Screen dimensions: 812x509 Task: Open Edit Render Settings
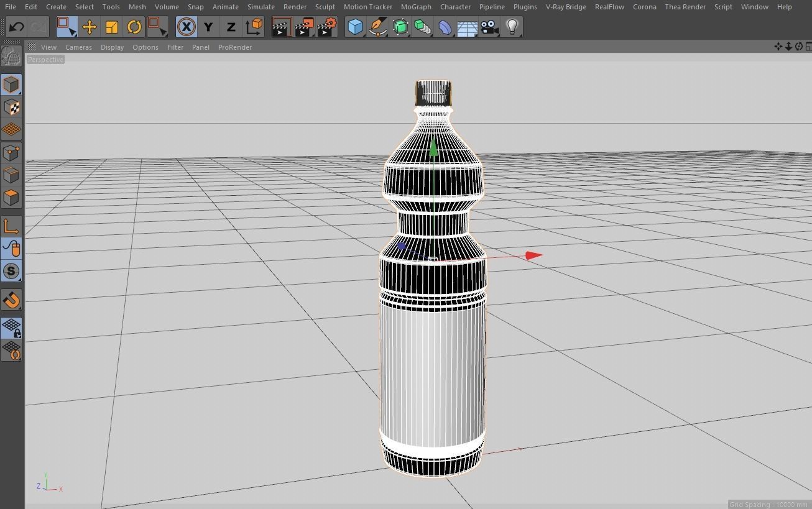click(327, 27)
